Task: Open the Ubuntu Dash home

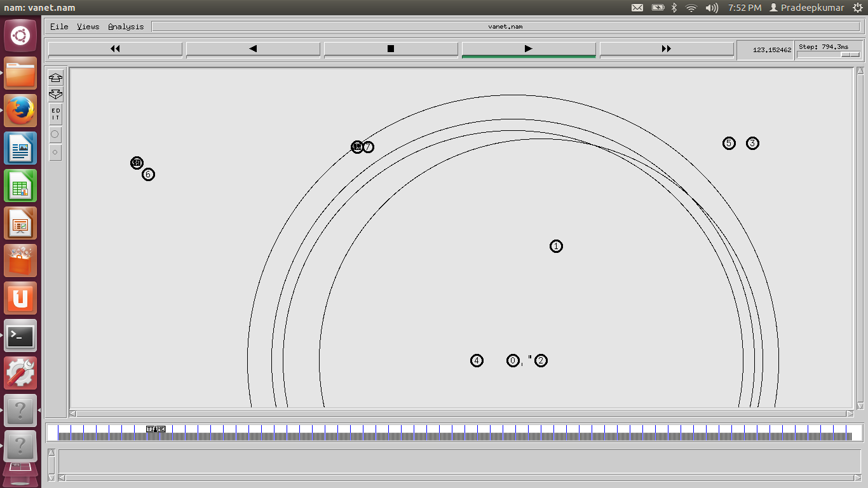Action: click(x=20, y=36)
